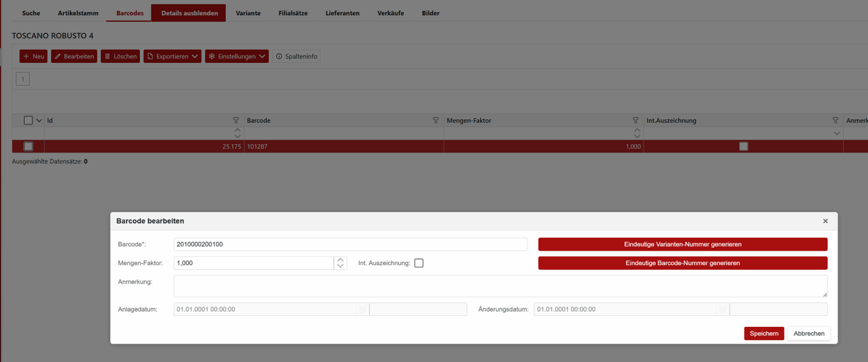868x362 pixels.
Task: Open calendar picker for Änderungsdatum
Action: [723, 309]
